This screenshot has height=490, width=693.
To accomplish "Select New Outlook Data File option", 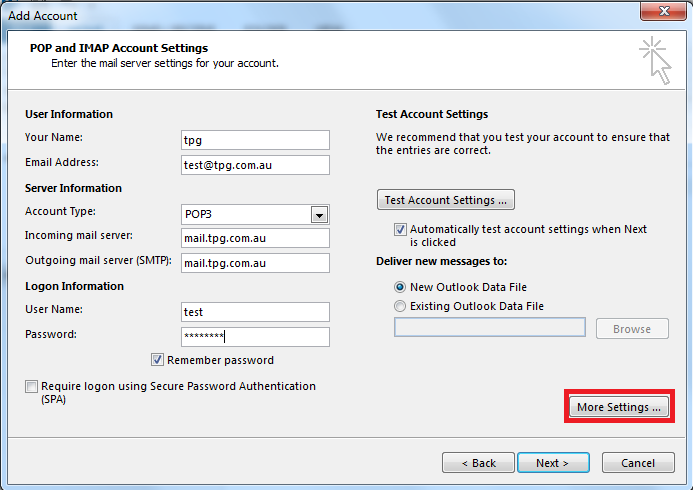I will [x=400, y=287].
